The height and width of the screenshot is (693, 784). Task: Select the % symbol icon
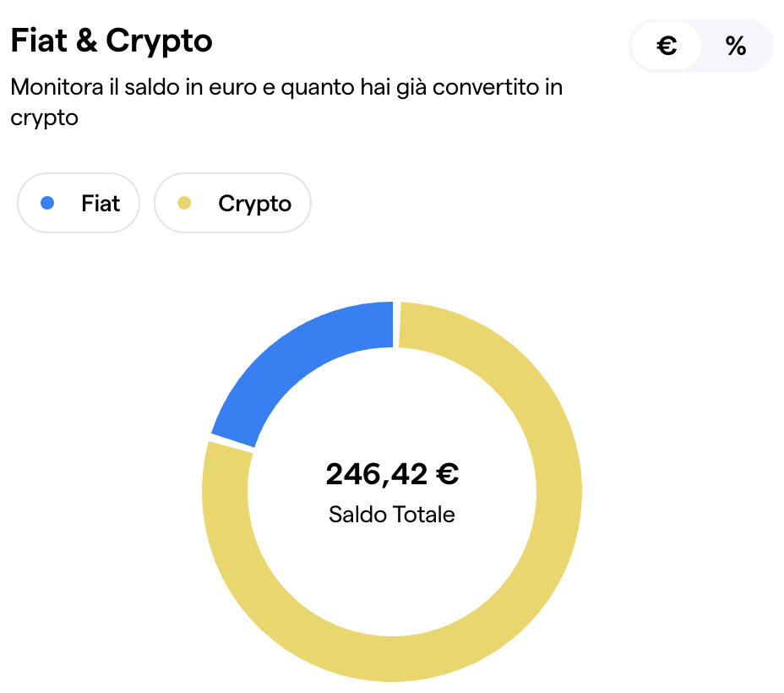pyautogui.click(x=736, y=46)
